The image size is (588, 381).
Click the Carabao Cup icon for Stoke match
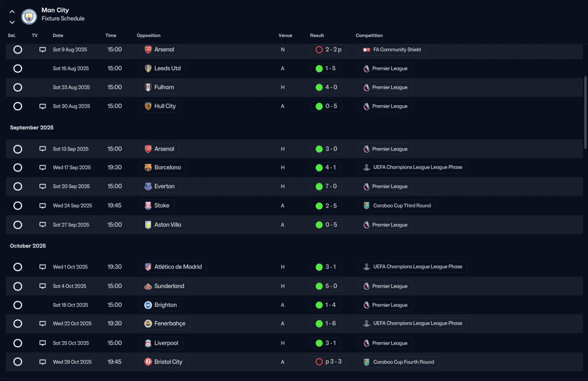[x=366, y=206]
